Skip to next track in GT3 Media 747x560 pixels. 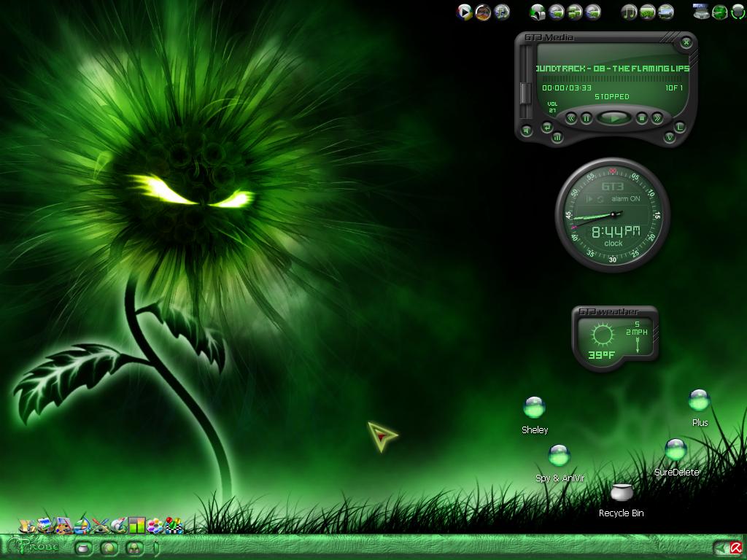pos(657,117)
